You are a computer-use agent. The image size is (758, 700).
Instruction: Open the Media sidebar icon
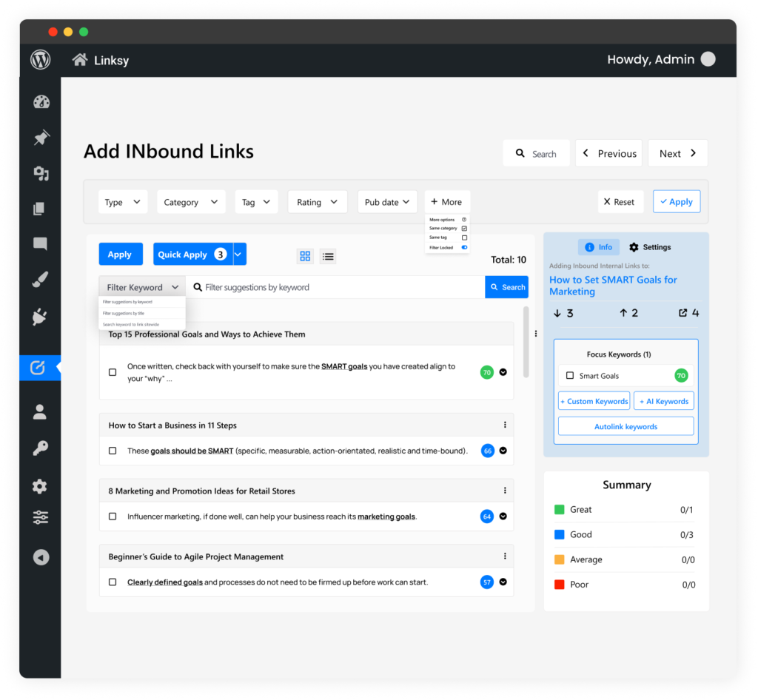[x=41, y=173]
